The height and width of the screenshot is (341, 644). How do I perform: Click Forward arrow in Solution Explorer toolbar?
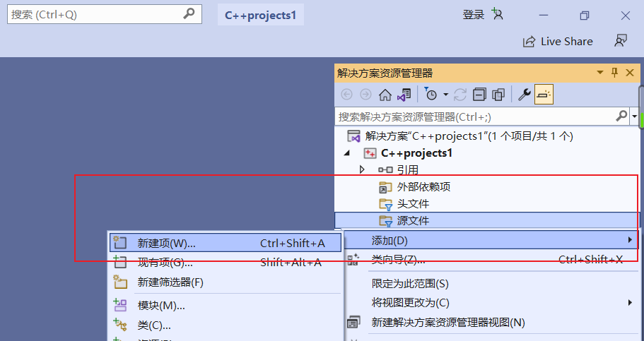[x=365, y=95]
